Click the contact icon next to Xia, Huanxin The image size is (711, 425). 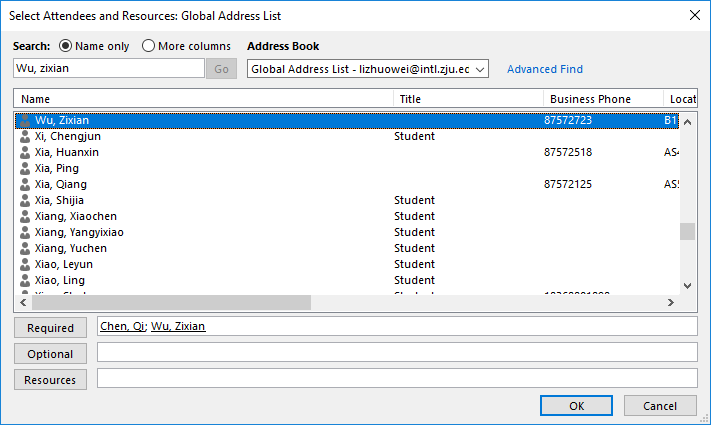pos(25,152)
